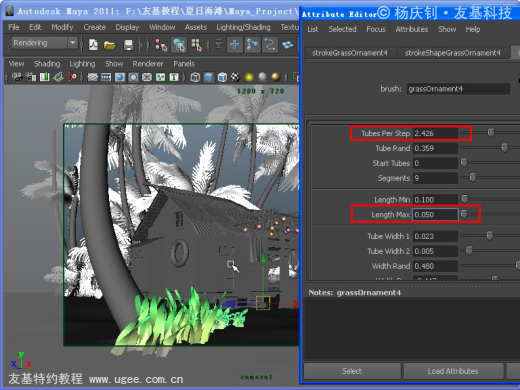The image size is (520, 390).
Task: Click the Select button
Action: pyautogui.click(x=352, y=371)
